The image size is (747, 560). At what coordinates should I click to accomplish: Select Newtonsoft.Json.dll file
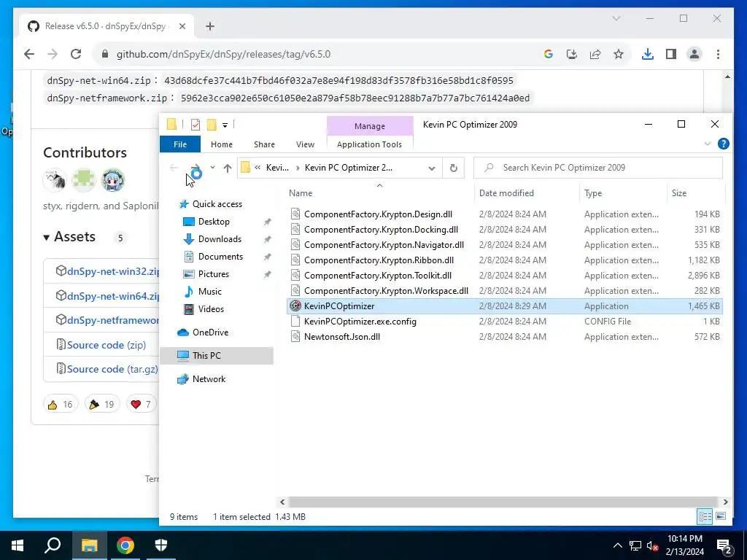[341, 337]
